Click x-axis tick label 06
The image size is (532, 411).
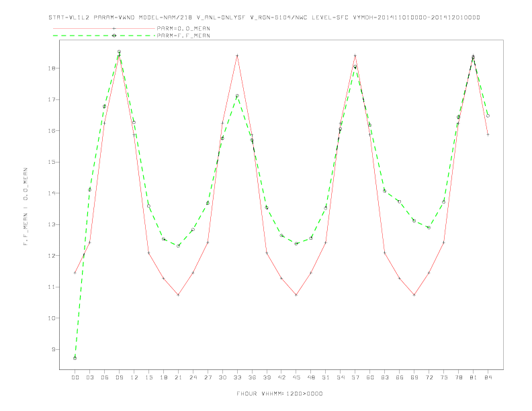pos(105,377)
